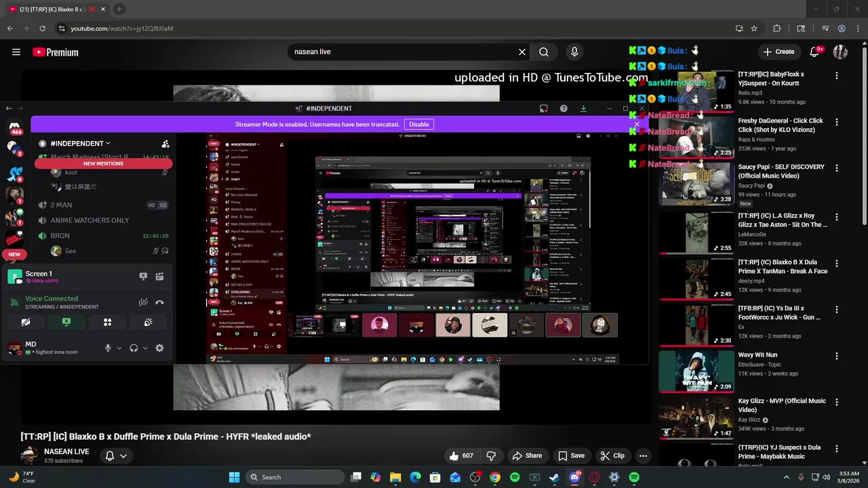Open the NASEAN LIVE channel name link

66,451
